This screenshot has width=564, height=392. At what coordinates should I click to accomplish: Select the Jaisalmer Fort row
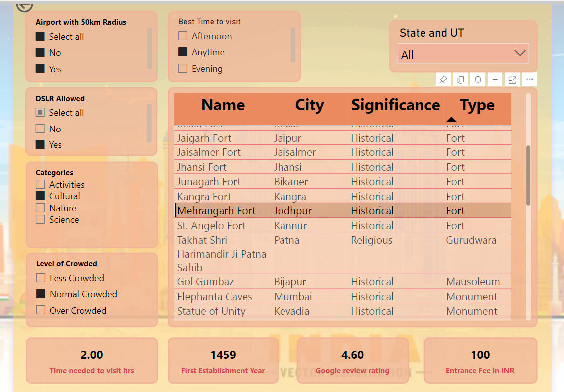pos(209,152)
